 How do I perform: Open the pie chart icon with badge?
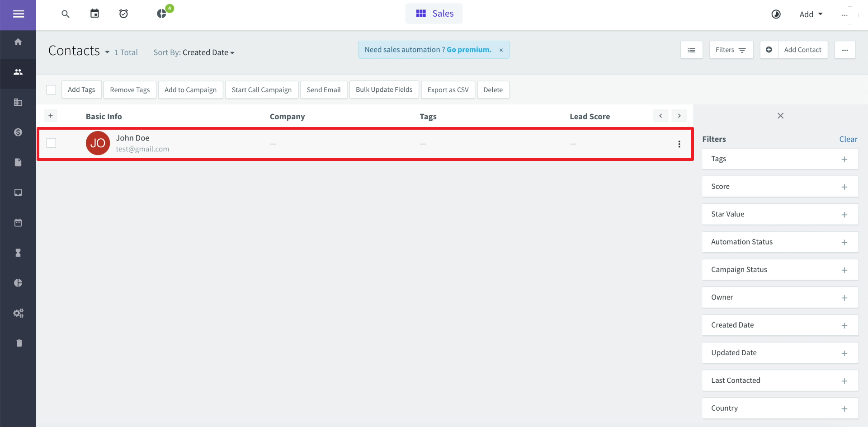coord(162,14)
